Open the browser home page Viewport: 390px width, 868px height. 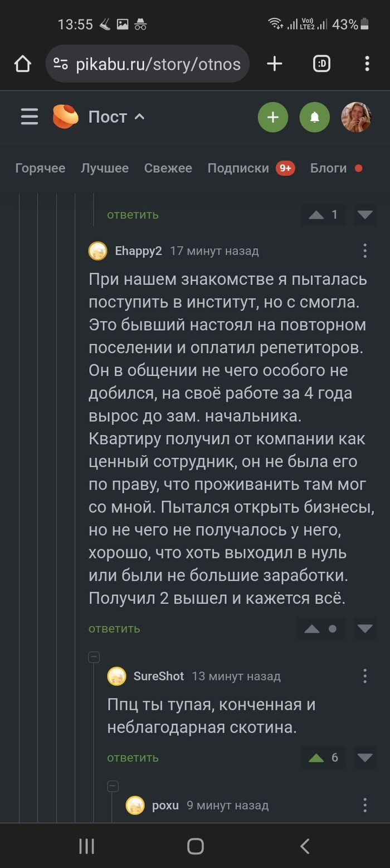22,64
